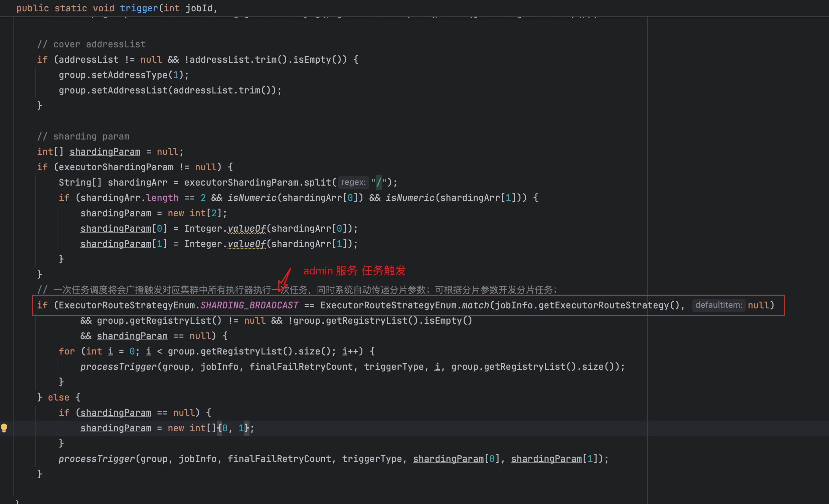This screenshot has height=504, width=829.
Task: Click the // cover addressList comment
Action: click(x=91, y=44)
